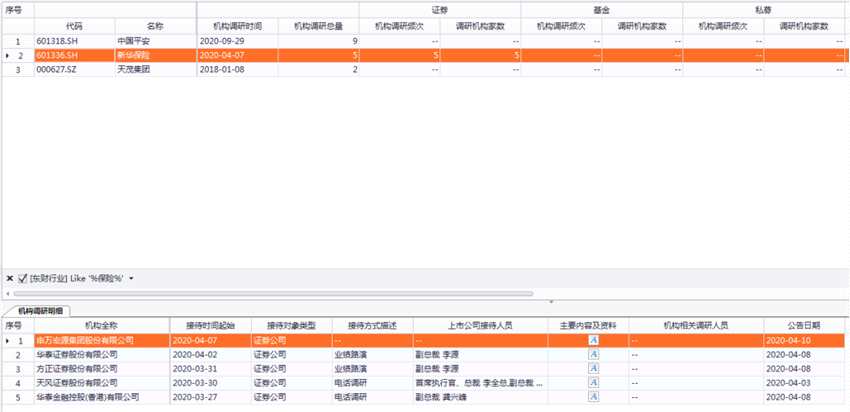850x412 pixels.
Task: Collapse the detail panel using the splitter arrow
Action: point(551,301)
